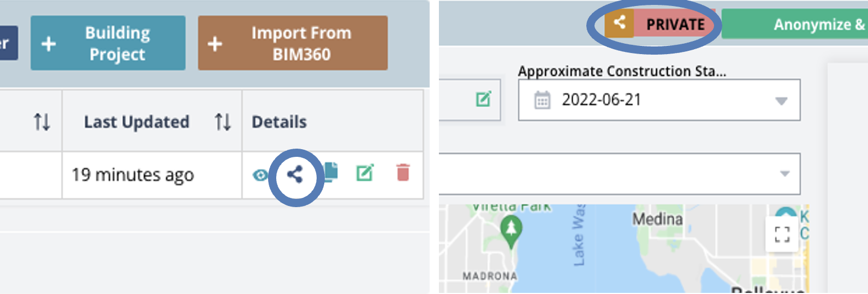Sort by Last Updated column arrows
The image size is (868, 294).
pos(222,122)
